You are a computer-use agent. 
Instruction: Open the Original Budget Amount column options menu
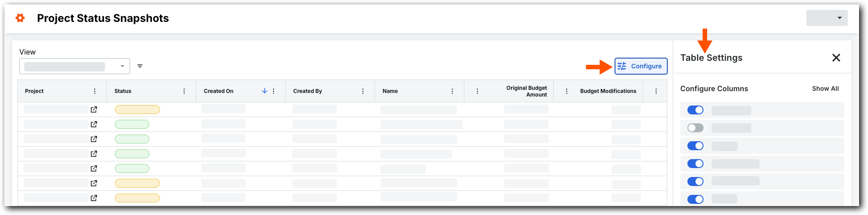click(477, 91)
